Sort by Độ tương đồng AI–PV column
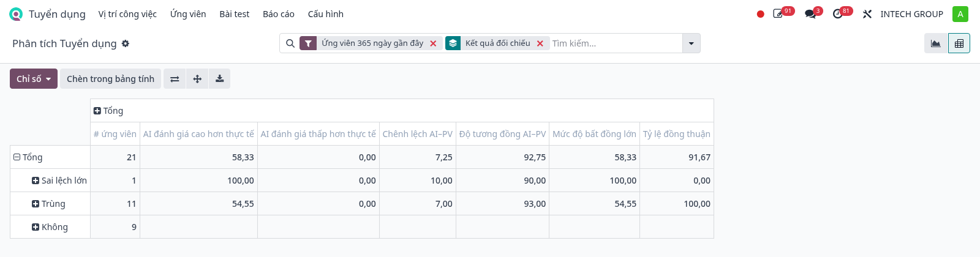The width and height of the screenshot is (980, 257). pos(502,134)
